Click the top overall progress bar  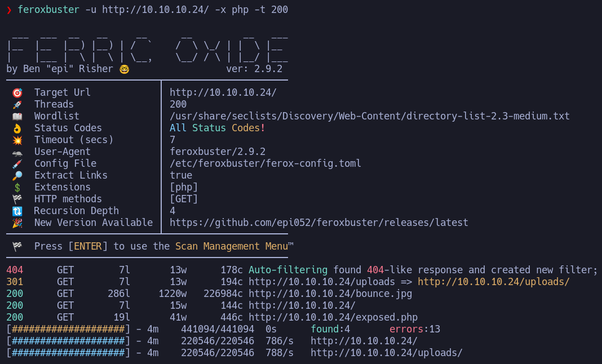point(68,329)
